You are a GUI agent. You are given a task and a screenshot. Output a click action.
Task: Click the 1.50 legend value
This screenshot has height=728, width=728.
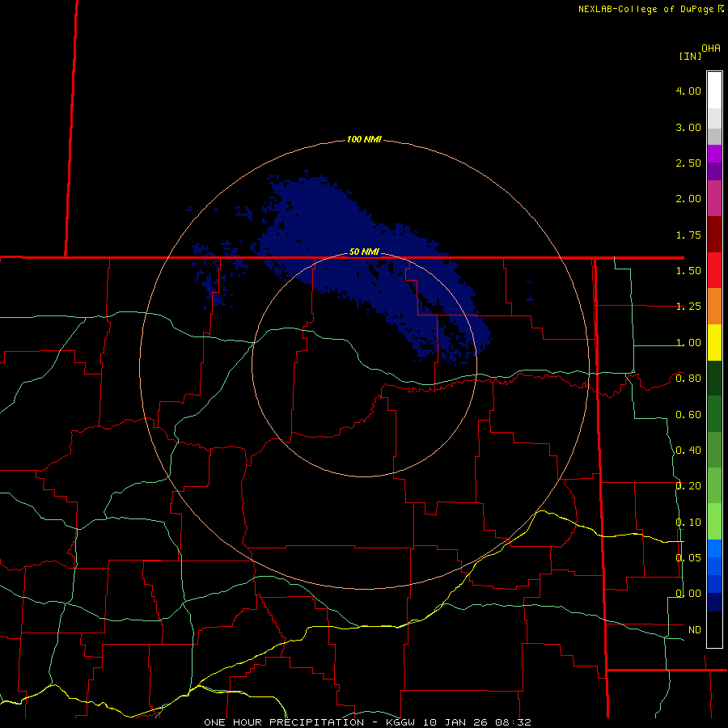coord(688,271)
